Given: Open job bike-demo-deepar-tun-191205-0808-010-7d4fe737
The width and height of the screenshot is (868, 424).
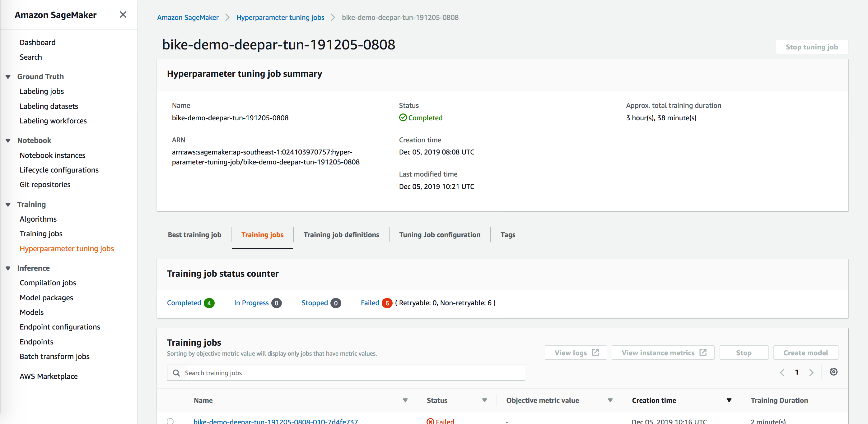Looking at the screenshot, I should (x=276, y=421).
